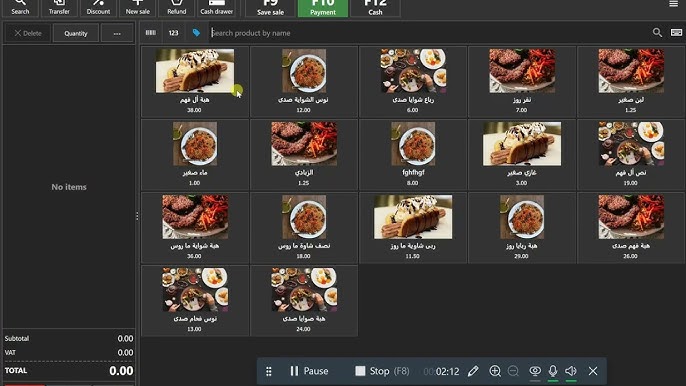The image size is (686, 386).
Task: Toggle the webcam icon on recorder bar
Action: tap(535, 371)
